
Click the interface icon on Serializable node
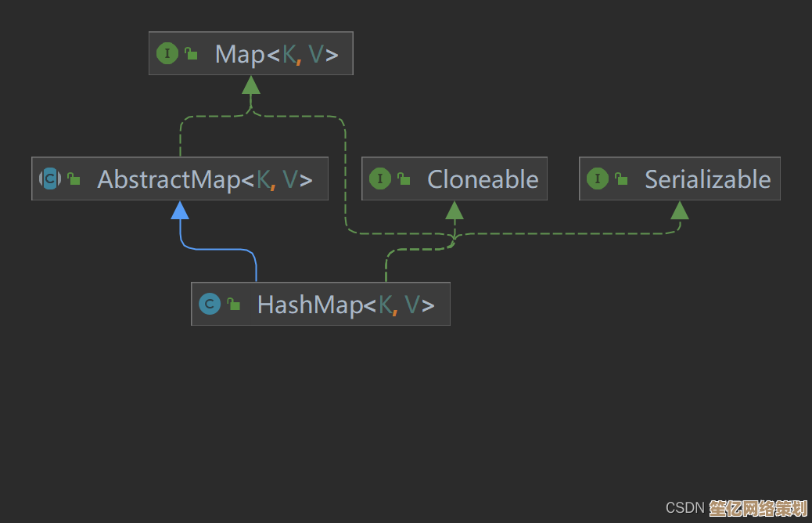[x=597, y=179]
